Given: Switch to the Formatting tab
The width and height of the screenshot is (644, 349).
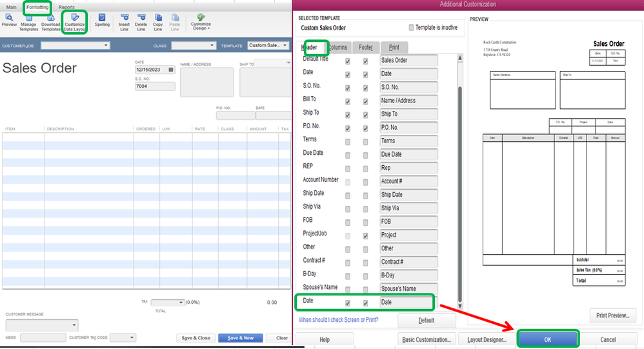Looking at the screenshot, I should [x=37, y=7].
